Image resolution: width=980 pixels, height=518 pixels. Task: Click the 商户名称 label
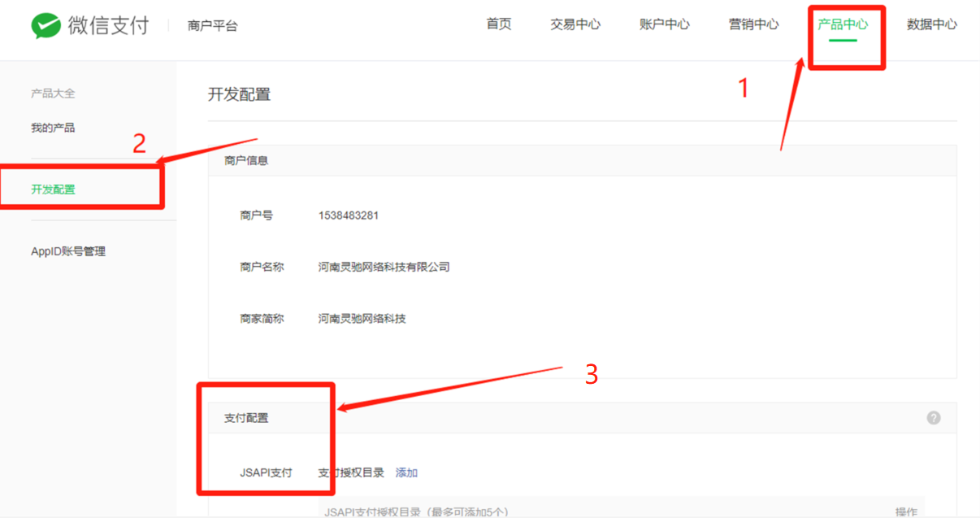pyautogui.click(x=262, y=267)
